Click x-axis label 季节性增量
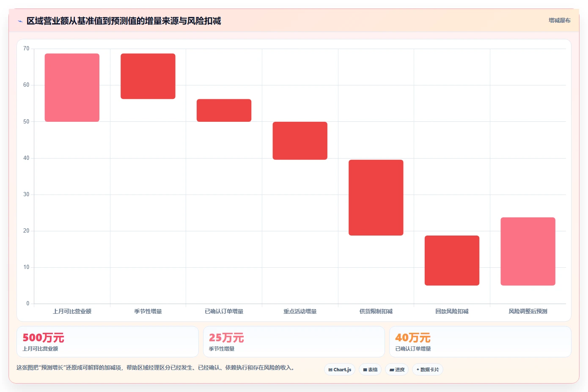 148,311
